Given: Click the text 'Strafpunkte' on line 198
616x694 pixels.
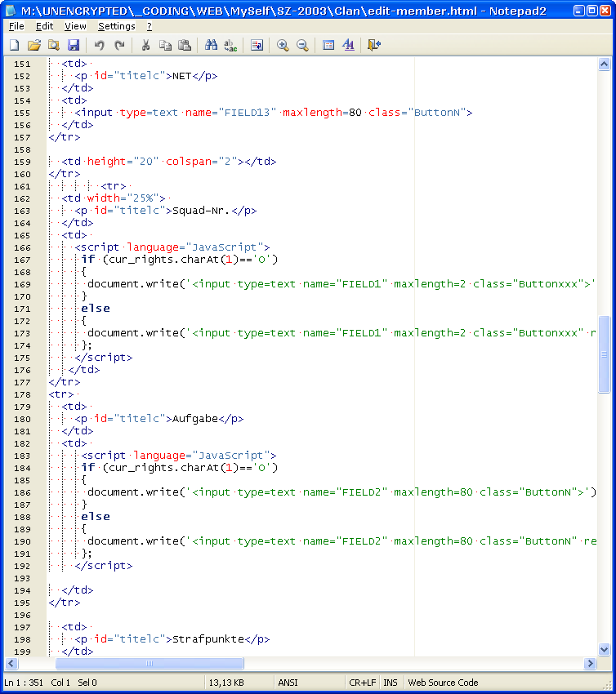Looking at the screenshot, I should click(208, 639).
